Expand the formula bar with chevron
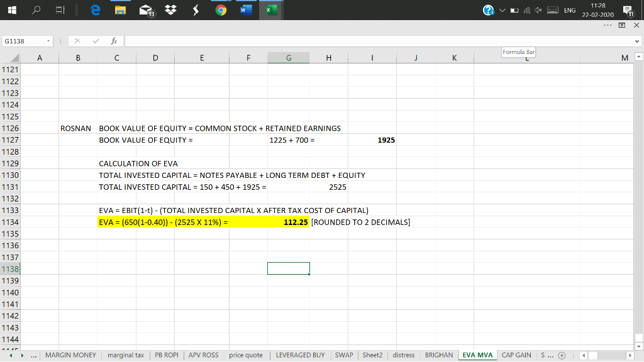 (637, 41)
